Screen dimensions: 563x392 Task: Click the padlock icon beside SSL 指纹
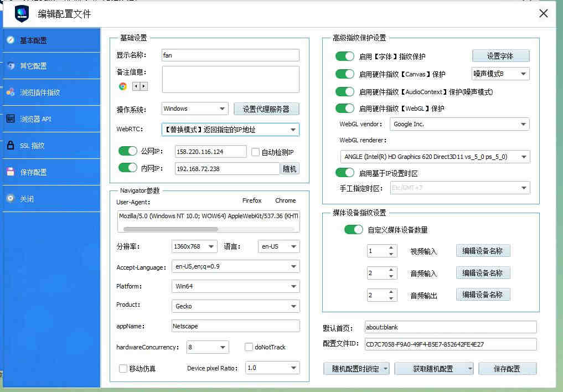pyautogui.click(x=11, y=146)
